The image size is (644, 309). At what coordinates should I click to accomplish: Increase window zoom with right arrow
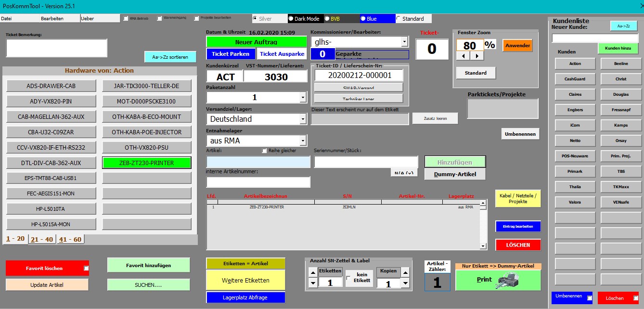(x=477, y=56)
